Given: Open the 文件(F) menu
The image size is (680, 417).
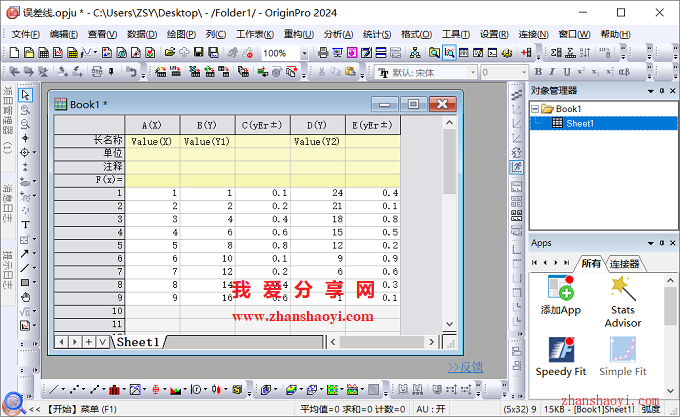Looking at the screenshot, I should pyautogui.click(x=26, y=34).
